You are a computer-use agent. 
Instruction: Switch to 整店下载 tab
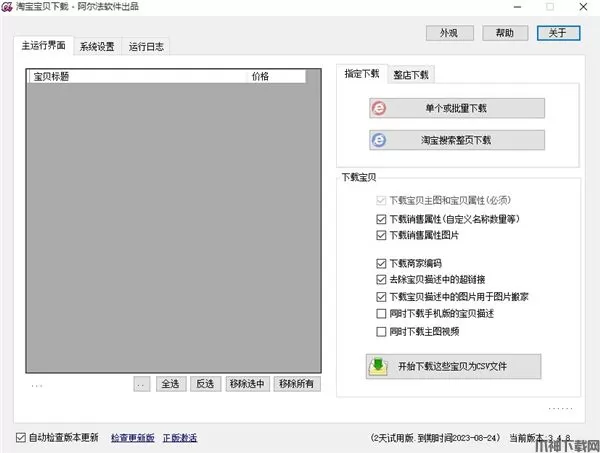pyautogui.click(x=413, y=74)
